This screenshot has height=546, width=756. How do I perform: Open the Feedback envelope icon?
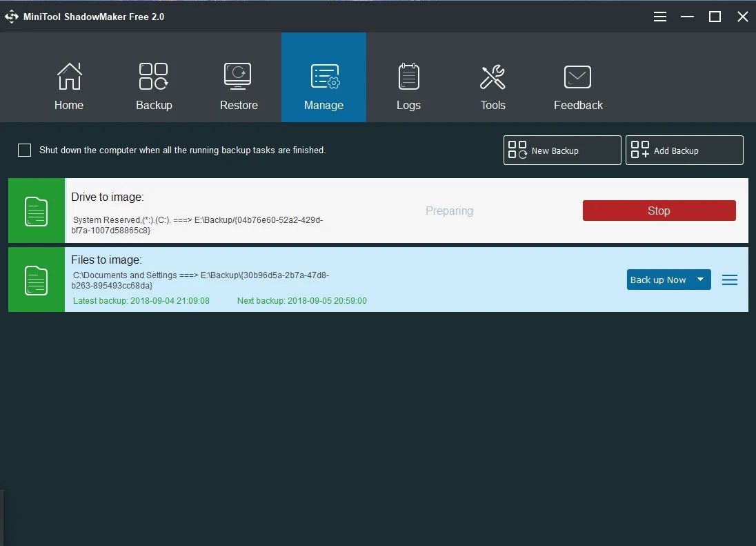click(x=578, y=76)
